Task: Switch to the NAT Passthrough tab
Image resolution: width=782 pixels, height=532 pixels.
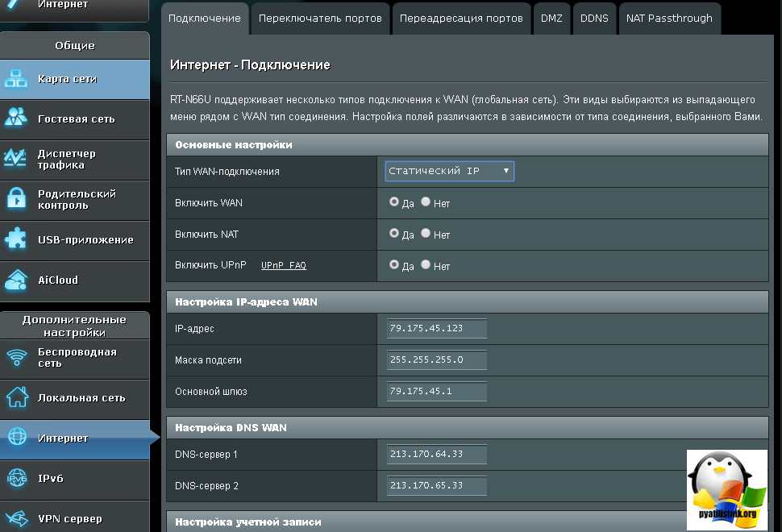Action: pyautogui.click(x=669, y=19)
